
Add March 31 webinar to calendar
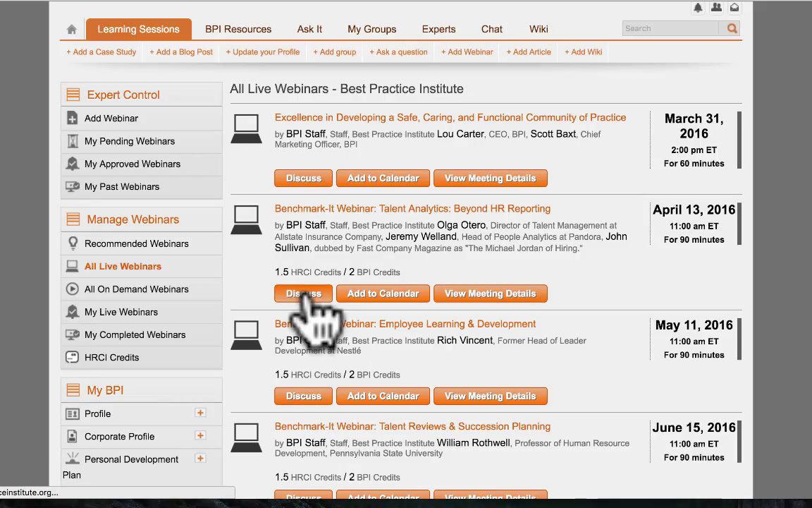click(383, 179)
